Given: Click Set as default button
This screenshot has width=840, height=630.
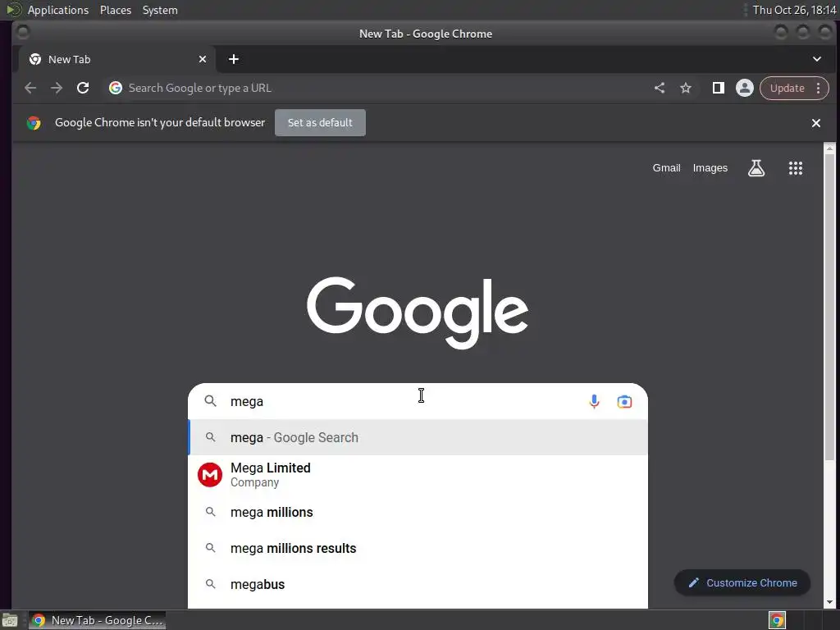Looking at the screenshot, I should coord(321,123).
